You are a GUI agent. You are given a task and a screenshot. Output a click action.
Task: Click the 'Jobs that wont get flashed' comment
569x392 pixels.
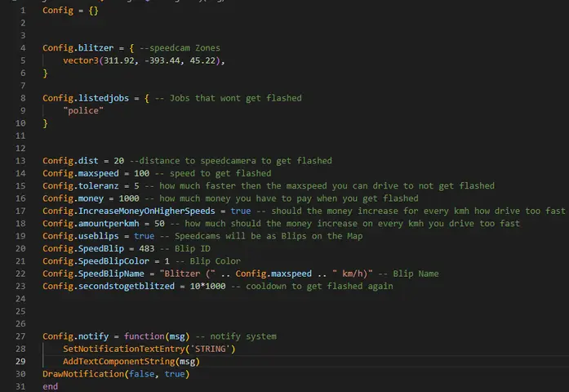pyautogui.click(x=235, y=98)
